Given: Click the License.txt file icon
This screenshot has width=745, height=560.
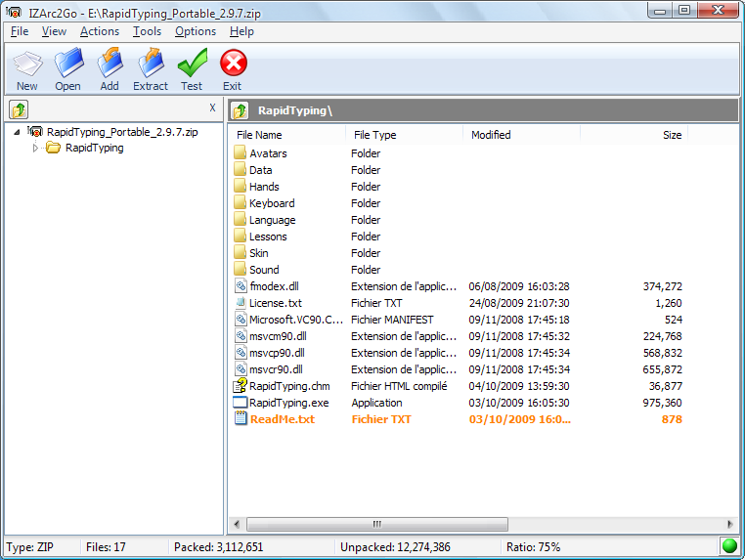Looking at the screenshot, I should 241,303.
